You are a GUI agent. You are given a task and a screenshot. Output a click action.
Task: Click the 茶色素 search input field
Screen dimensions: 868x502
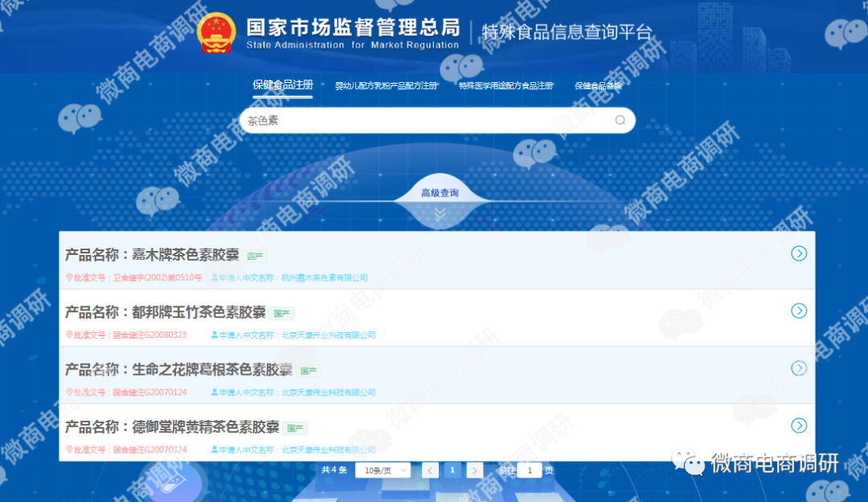coord(402,120)
